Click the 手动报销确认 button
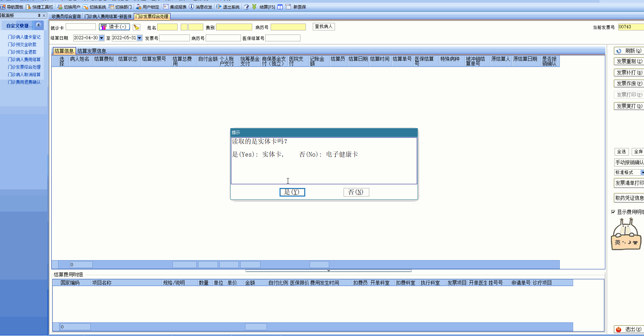The image size is (644, 336). coord(629,162)
